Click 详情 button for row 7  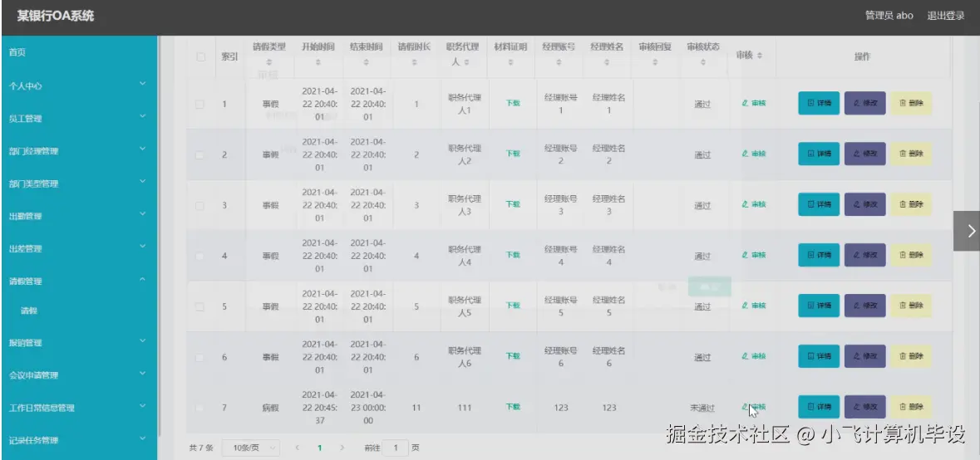click(819, 407)
